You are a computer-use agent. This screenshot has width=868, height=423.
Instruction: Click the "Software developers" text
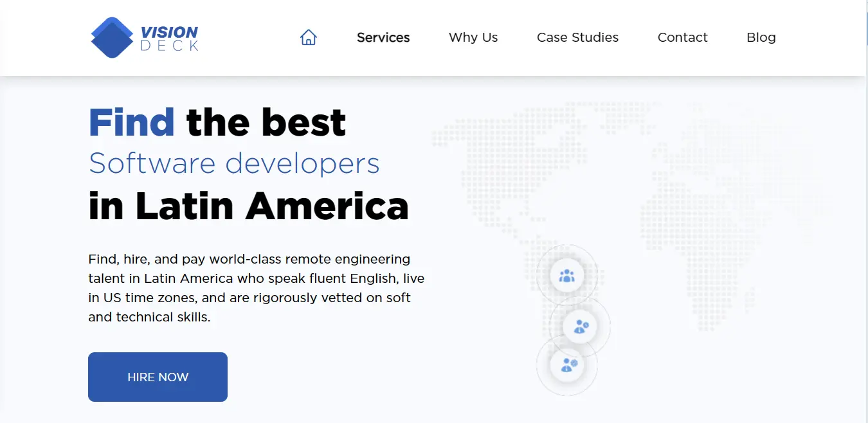(234, 163)
